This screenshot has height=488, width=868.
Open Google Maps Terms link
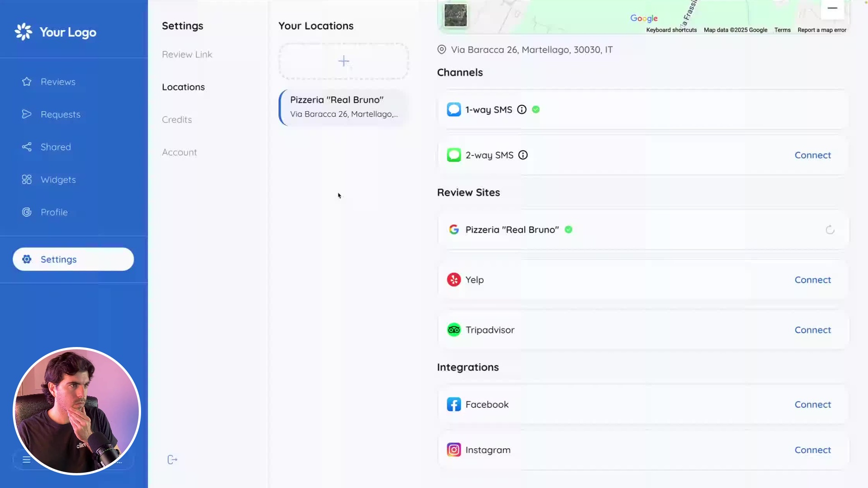pos(782,30)
